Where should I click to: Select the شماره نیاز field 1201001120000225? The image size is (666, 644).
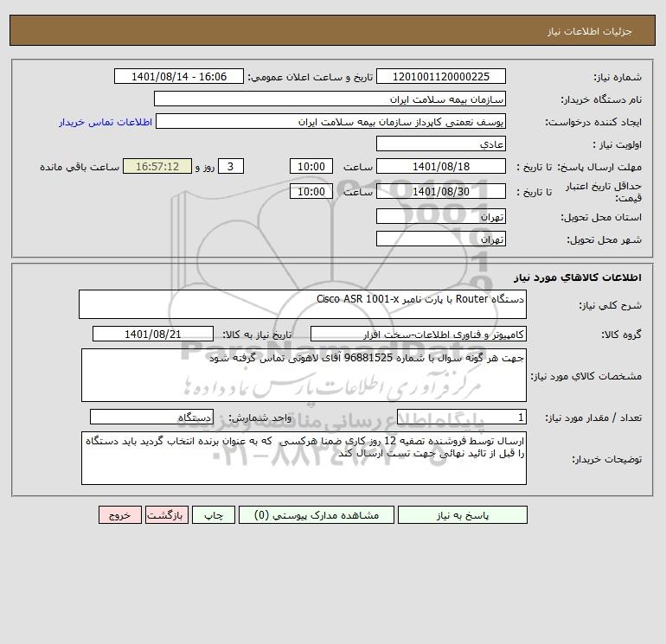tap(441, 76)
